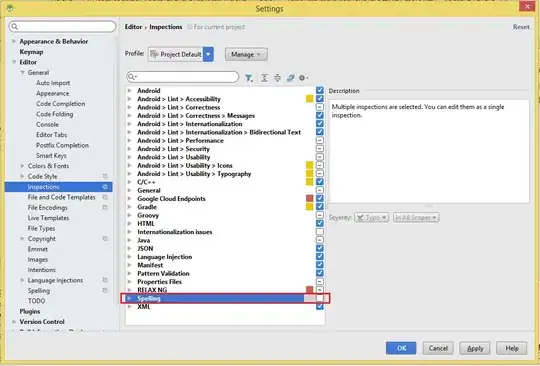Viewport: 540px width, 366px height.
Task: Open Code Completion settings page
Action: [x=61, y=104]
